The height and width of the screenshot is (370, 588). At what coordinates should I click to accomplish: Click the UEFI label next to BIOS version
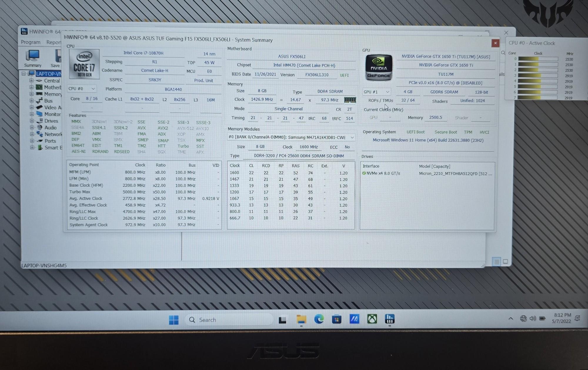344,75
